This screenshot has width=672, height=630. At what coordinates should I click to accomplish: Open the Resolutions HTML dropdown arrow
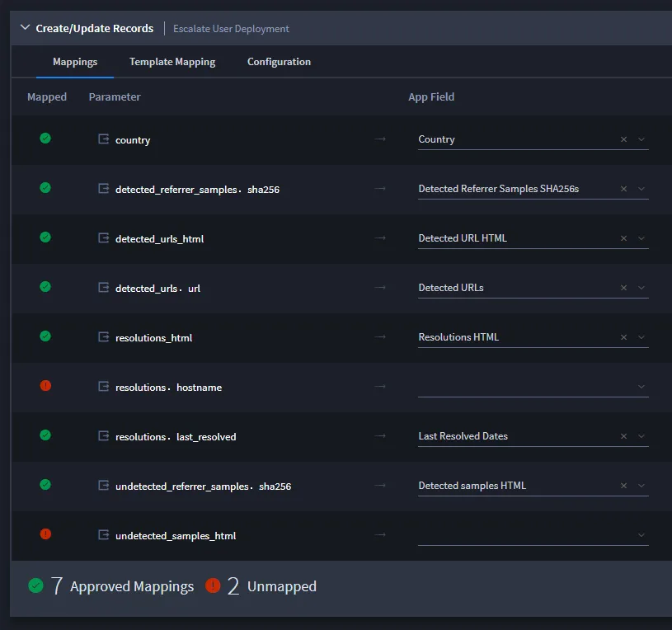[641, 337]
